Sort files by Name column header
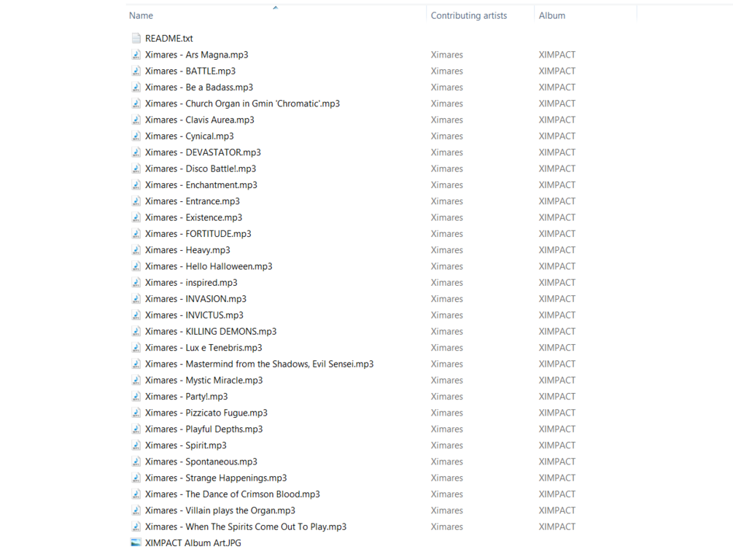 [x=141, y=15]
